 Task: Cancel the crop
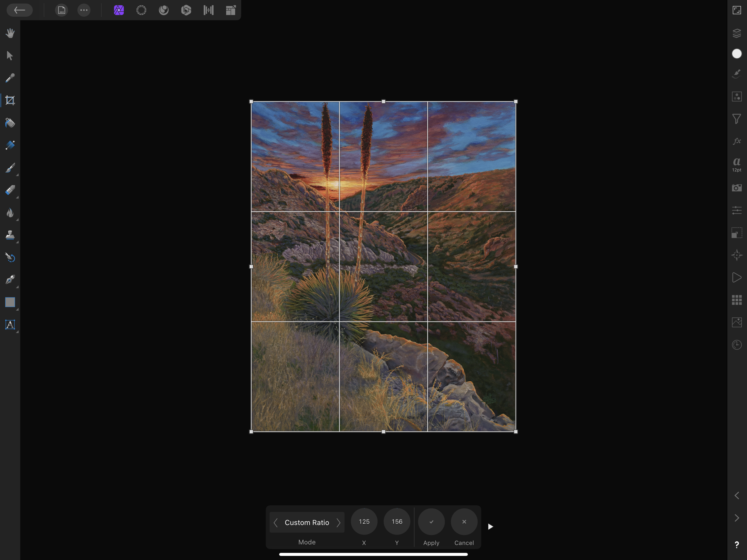click(464, 522)
